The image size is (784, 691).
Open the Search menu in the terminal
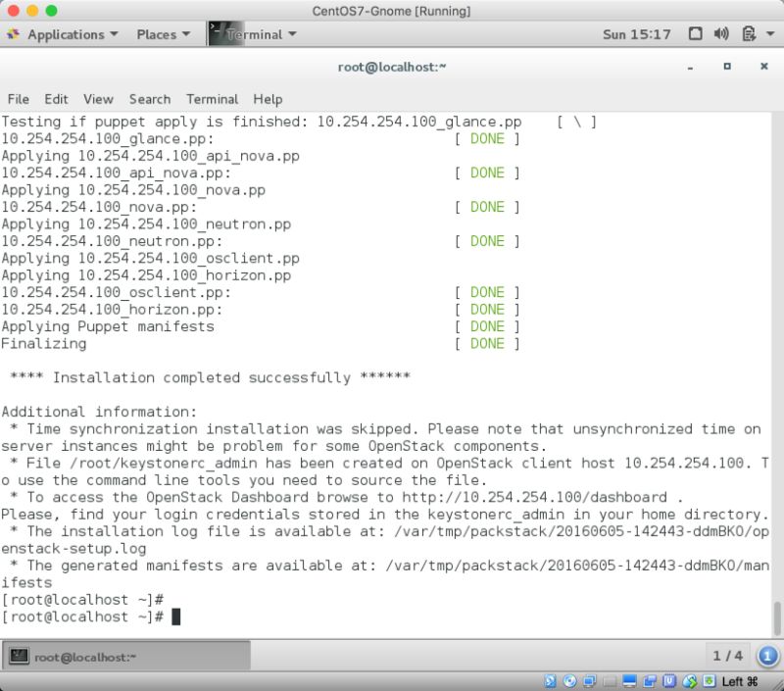pyautogui.click(x=150, y=99)
